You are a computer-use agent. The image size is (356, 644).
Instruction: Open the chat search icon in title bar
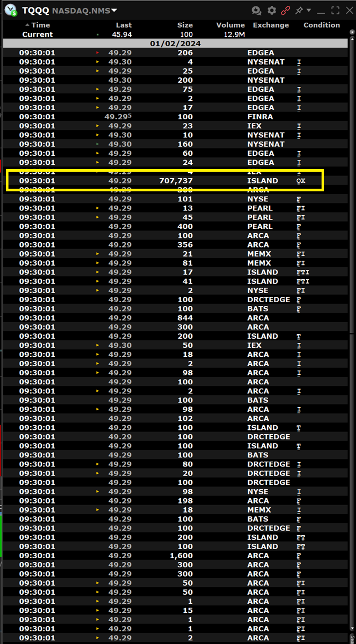257,11
